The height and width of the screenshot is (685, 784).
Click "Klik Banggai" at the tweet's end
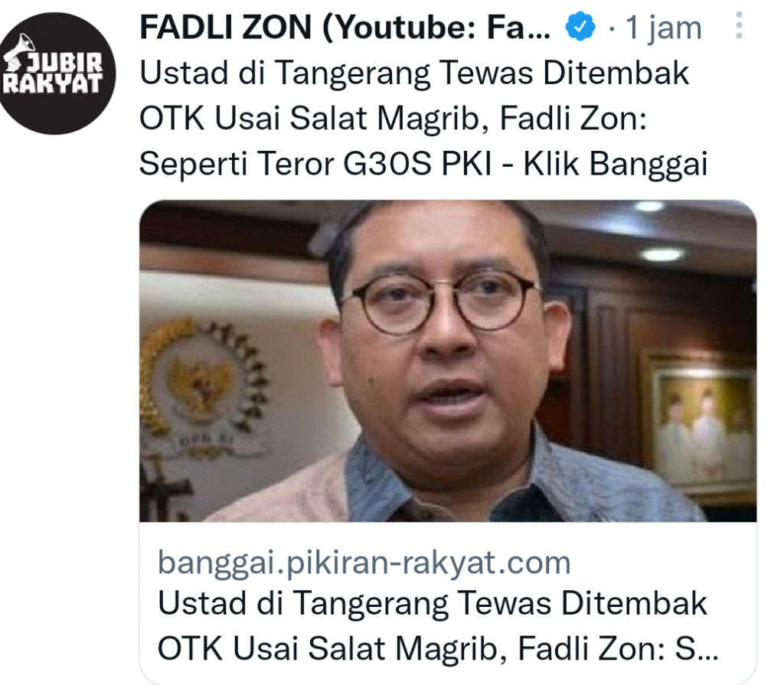pyautogui.click(x=616, y=164)
